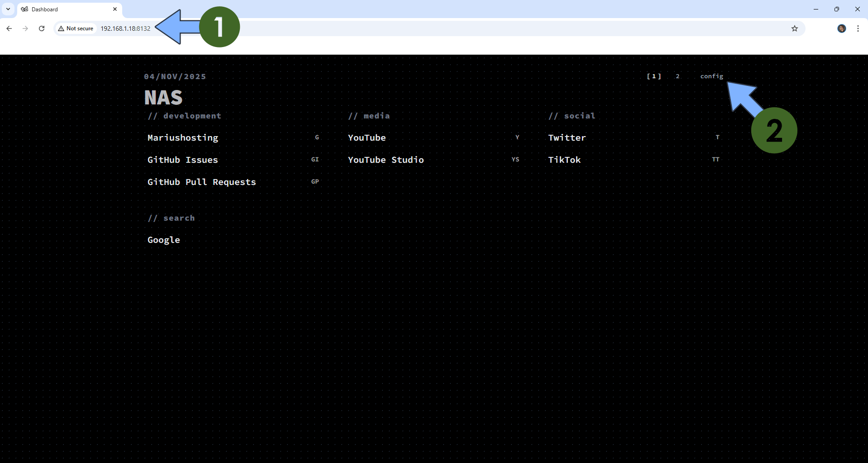Open Google in the search section
The height and width of the screenshot is (463, 868).
(163, 240)
